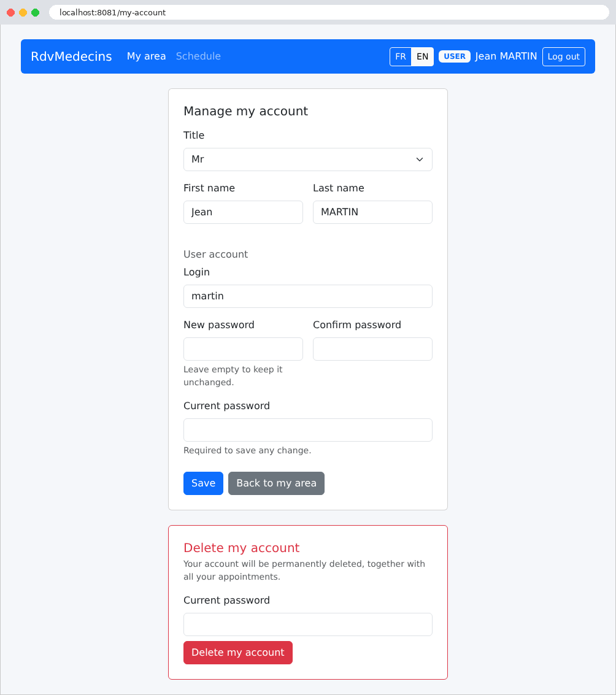Image resolution: width=616 pixels, height=695 pixels.
Task: Click the account deletion warning text
Action: tap(304, 570)
